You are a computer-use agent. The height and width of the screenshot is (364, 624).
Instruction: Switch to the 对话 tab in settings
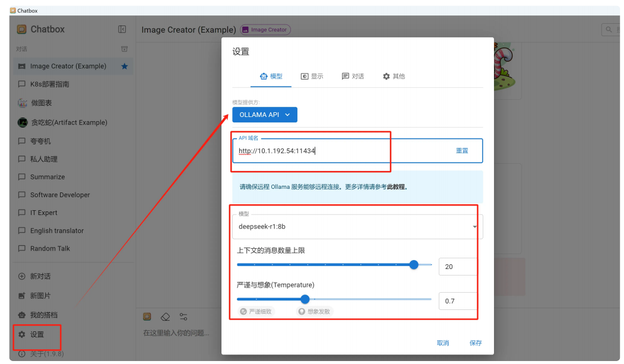(353, 77)
